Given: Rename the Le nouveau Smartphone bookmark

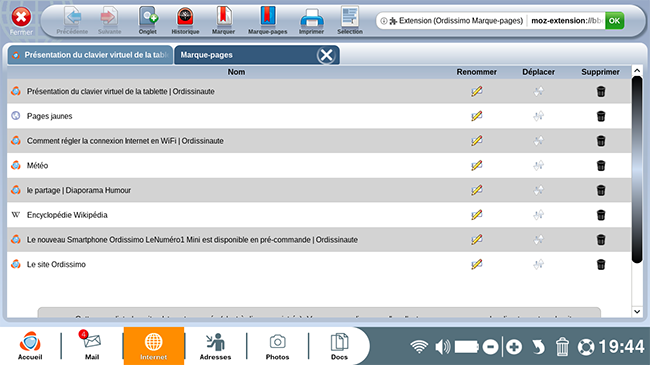Looking at the screenshot, I should point(477,240).
